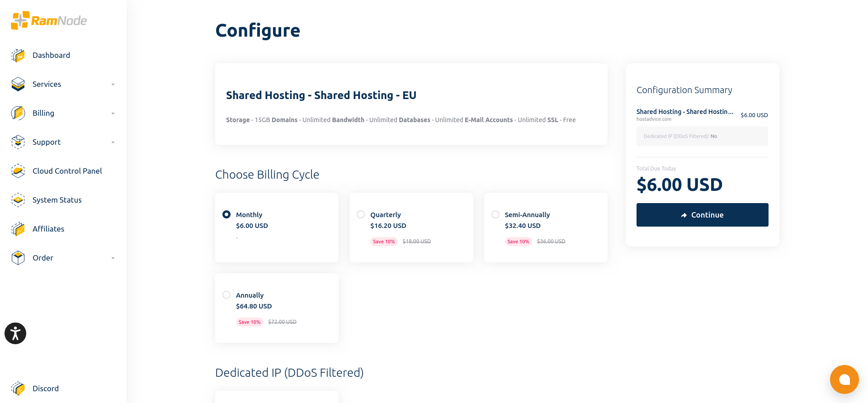Click Shared Hosting - Shared Hostin... summary title
Viewport: 868px width, 403px height.
coord(685,112)
